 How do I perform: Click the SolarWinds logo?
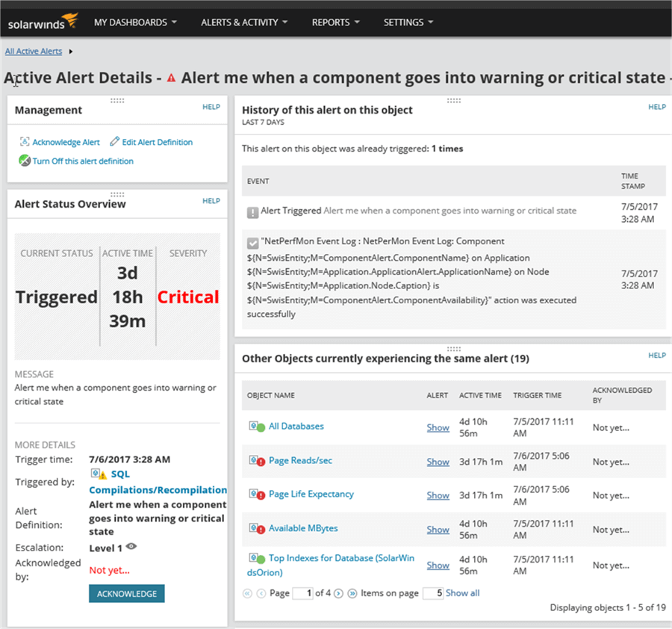pyautogui.click(x=43, y=22)
